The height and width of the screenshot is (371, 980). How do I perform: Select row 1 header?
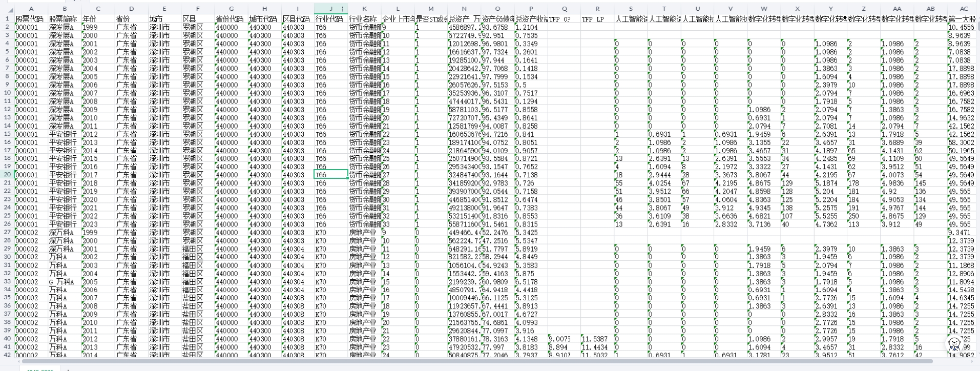(7, 19)
